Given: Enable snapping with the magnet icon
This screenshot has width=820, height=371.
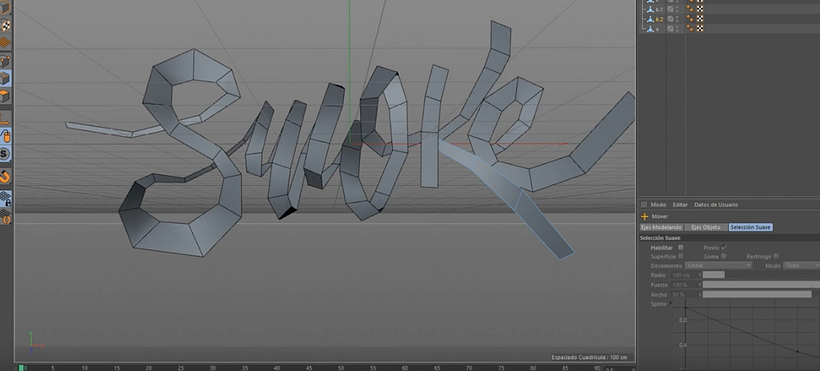Looking at the screenshot, I should [x=5, y=177].
